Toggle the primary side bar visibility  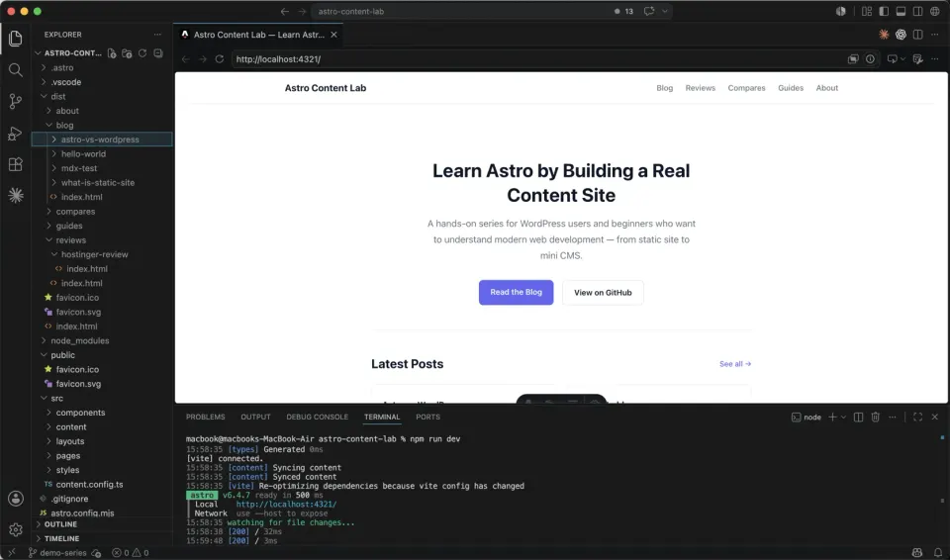(884, 11)
